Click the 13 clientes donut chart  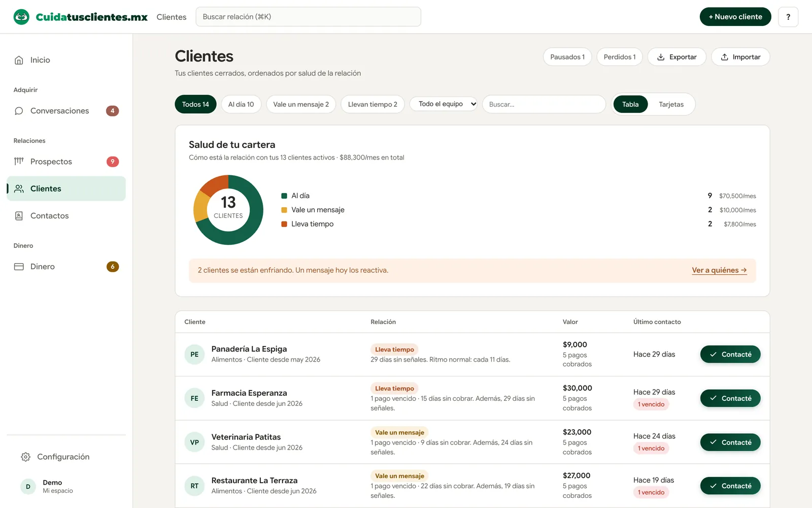228,210
